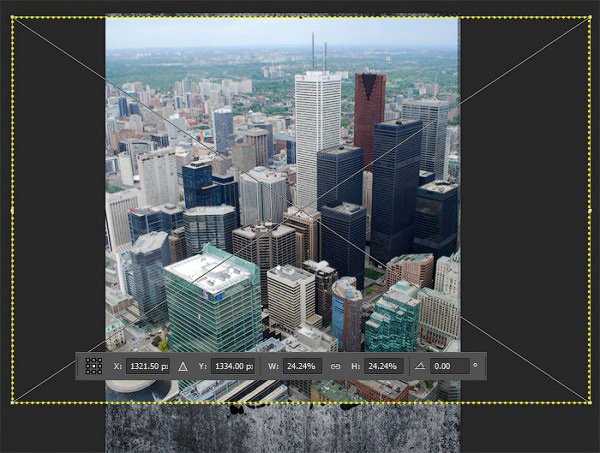Click the X position field 1321.50

pos(148,366)
